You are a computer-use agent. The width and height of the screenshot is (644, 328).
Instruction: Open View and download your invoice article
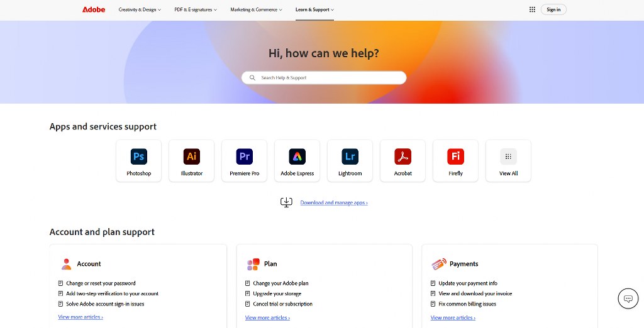[475, 293]
